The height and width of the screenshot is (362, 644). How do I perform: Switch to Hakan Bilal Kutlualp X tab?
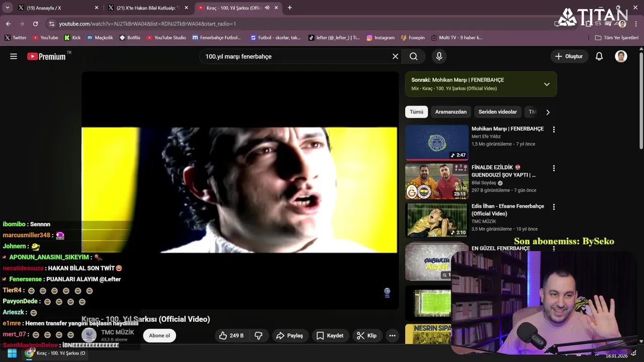pyautogui.click(x=147, y=8)
